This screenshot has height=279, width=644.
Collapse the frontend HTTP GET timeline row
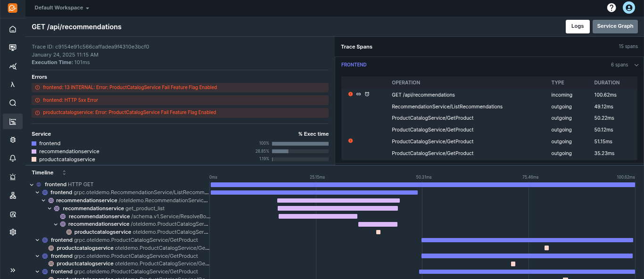[x=32, y=185]
